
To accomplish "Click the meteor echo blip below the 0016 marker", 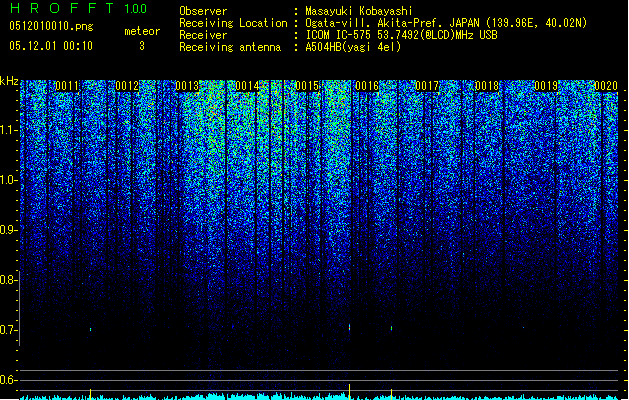I will point(350,327).
